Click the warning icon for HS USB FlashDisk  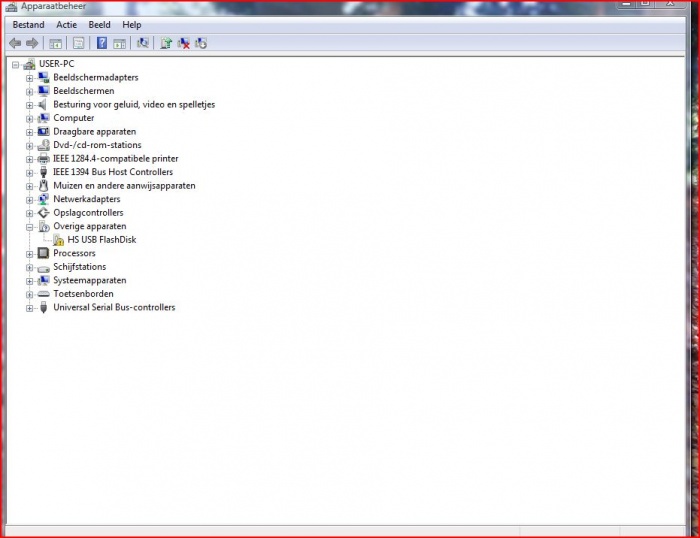(x=58, y=240)
